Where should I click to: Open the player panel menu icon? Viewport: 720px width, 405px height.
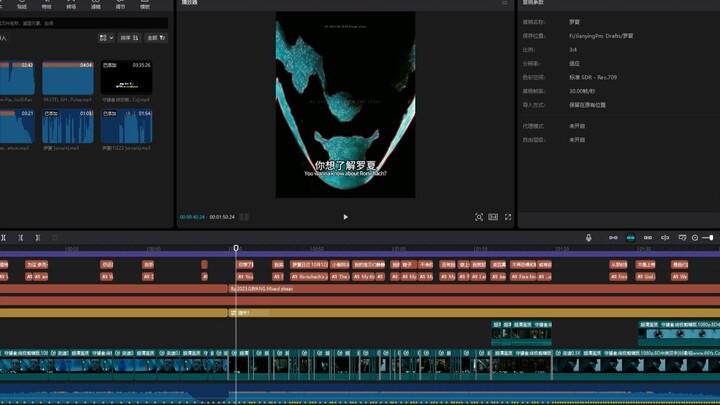point(504,3)
